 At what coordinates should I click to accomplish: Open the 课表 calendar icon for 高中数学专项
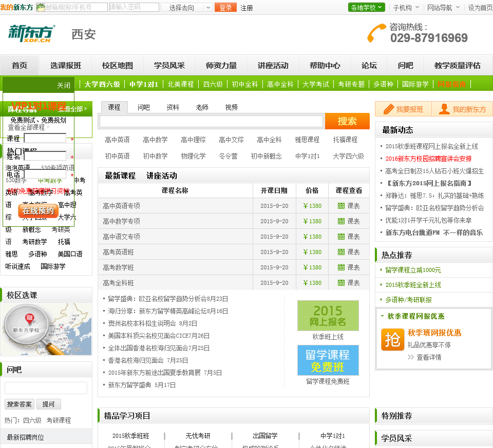pos(341,221)
